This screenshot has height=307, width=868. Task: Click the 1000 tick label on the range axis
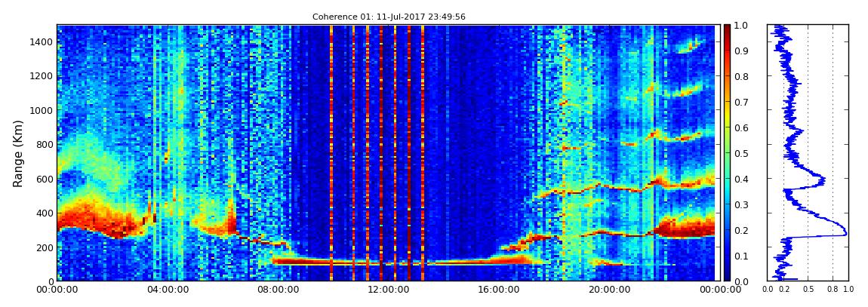(42, 111)
